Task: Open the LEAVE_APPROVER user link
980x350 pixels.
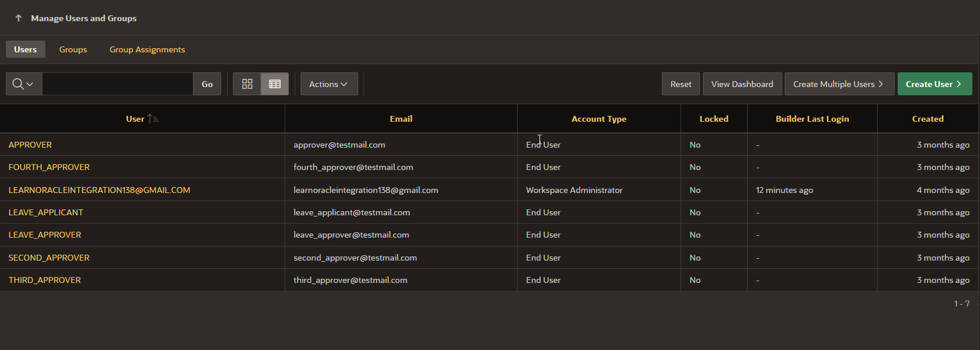Action: point(45,235)
